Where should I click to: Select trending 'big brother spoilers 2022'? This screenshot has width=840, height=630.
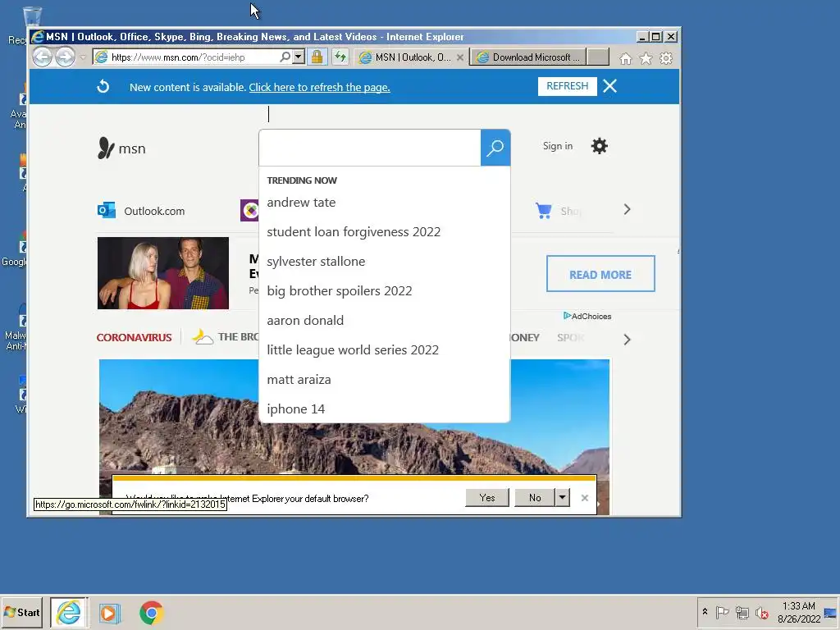340,291
